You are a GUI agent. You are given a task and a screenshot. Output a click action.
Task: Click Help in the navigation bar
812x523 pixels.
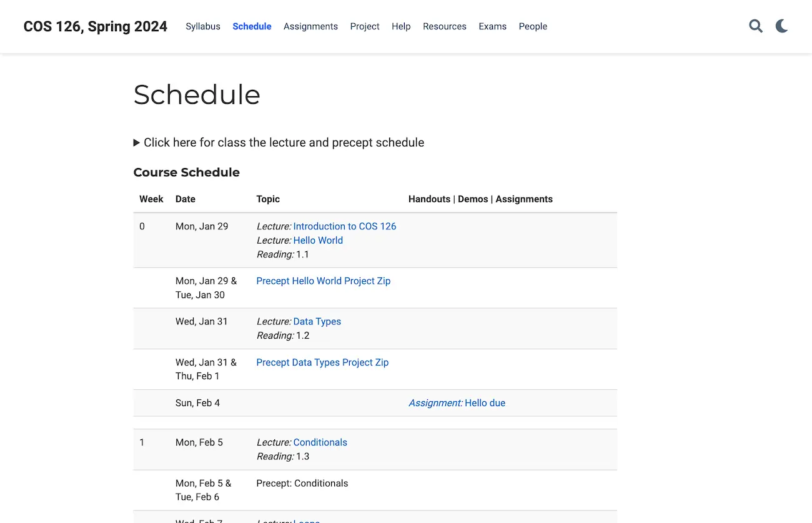[401, 26]
